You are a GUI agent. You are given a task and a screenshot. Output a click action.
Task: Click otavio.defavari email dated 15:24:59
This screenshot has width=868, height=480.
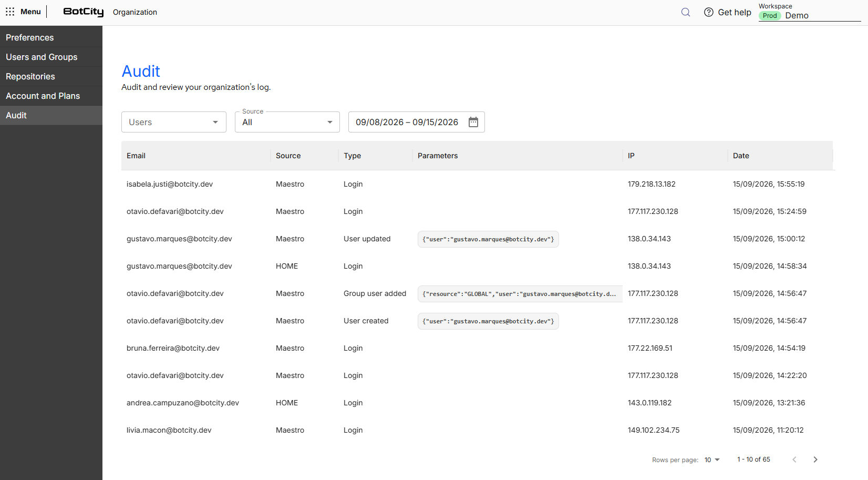coord(175,211)
